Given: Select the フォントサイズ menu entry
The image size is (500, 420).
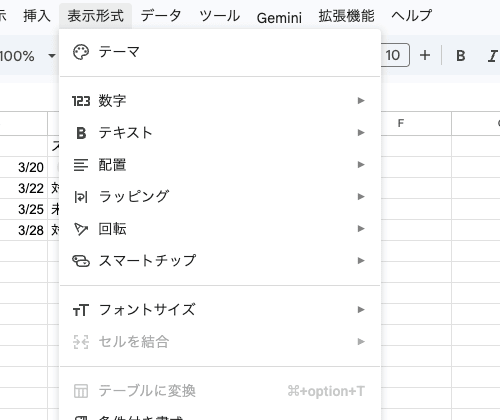Looking at the screenshot, I should click(220, 310).
